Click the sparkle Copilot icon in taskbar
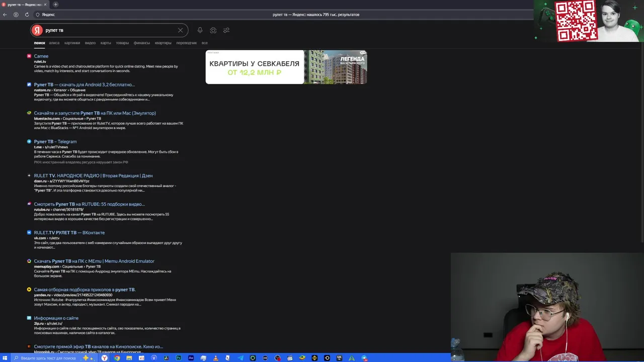This screenshot has height=362, width=644. 88,358
